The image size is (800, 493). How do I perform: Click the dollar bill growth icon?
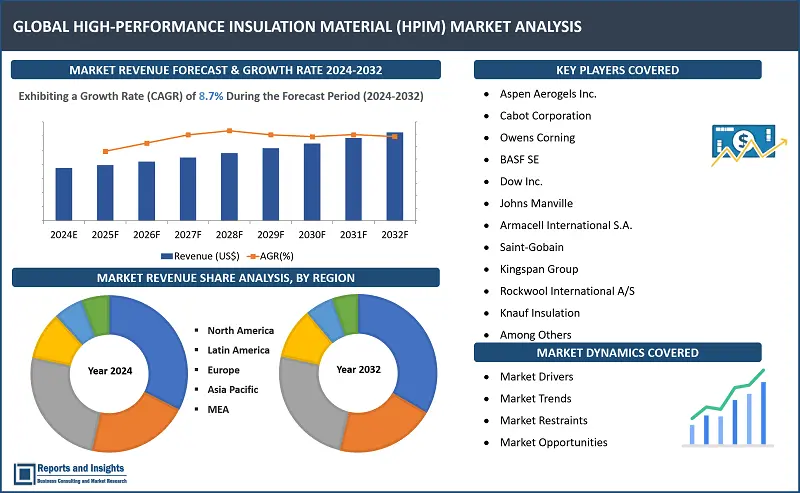pyautogui.click(x=749, y=145)
